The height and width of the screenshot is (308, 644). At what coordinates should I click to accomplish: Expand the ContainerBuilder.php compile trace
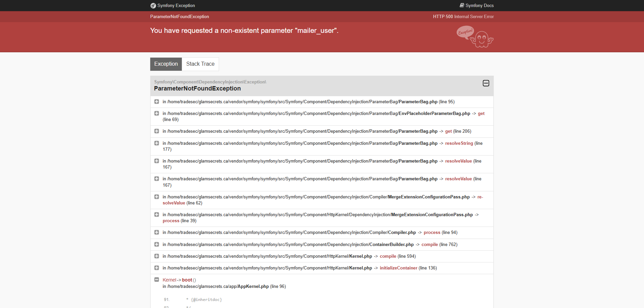click(x=157, y=245)
